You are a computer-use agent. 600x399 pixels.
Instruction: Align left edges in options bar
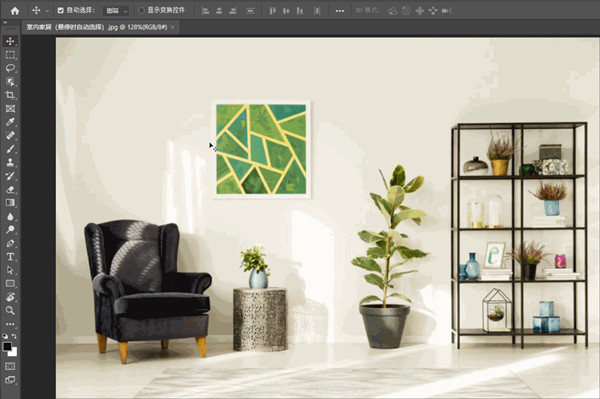(x=205, y=11)
